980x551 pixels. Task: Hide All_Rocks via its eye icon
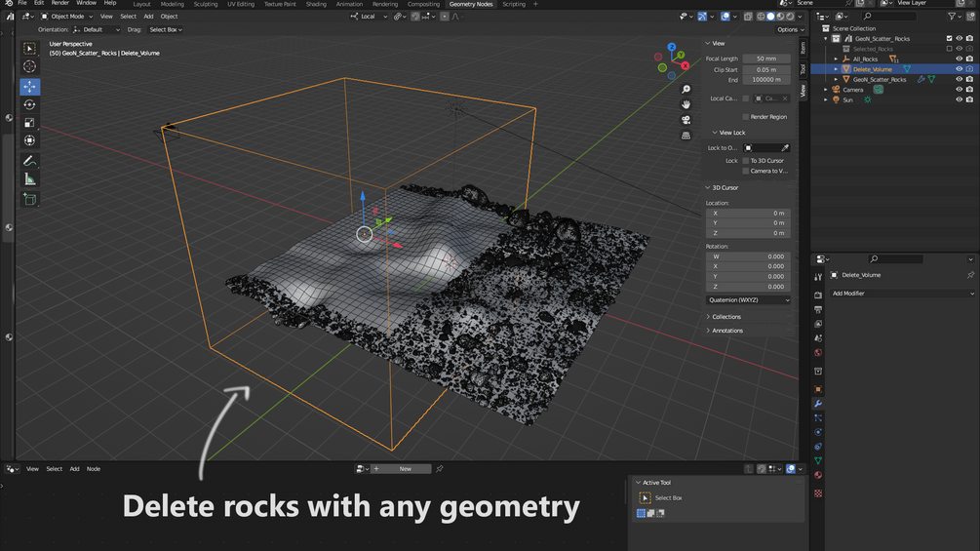[x=959, y=59]
